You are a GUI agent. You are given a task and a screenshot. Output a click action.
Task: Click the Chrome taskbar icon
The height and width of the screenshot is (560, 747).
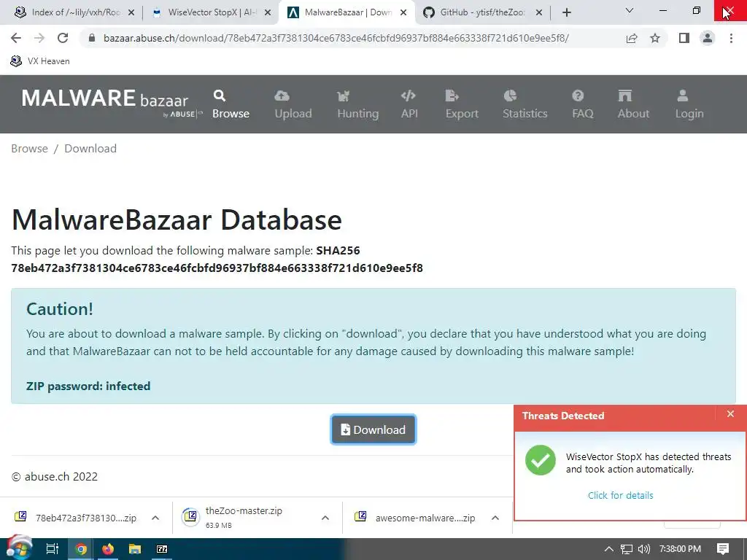click(x=81, y=549)
